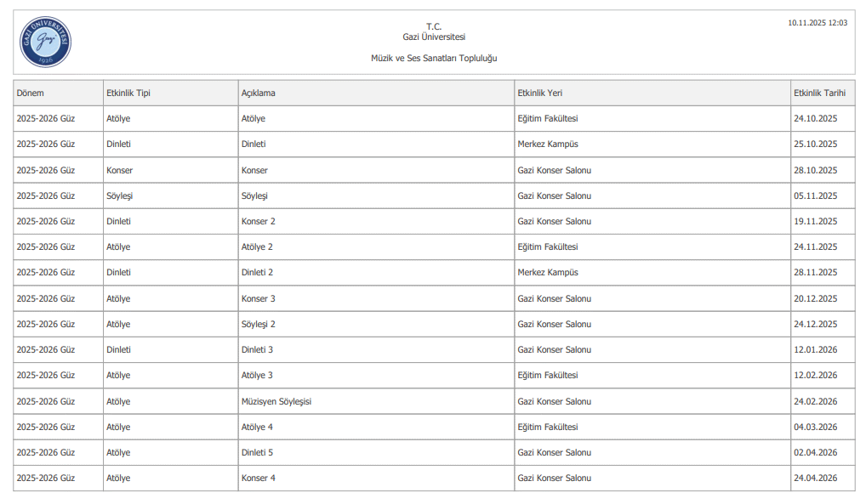This screenshot has width=866, height=504.
Task: Click the Gazi Üniversitesi header text
Action: pos(434,37)
